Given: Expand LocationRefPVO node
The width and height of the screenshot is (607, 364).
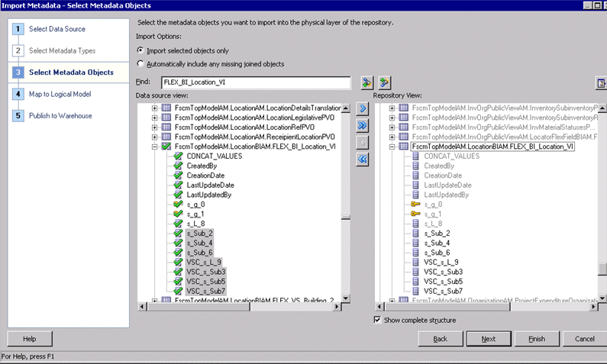Looking at the screenshot, I should pos(154,127).
